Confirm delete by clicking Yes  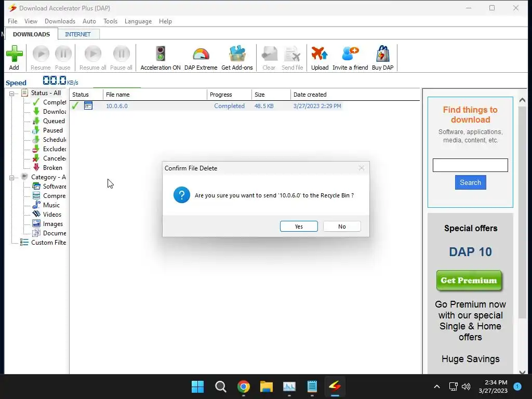pyautogui.click(x=299, y=227)
